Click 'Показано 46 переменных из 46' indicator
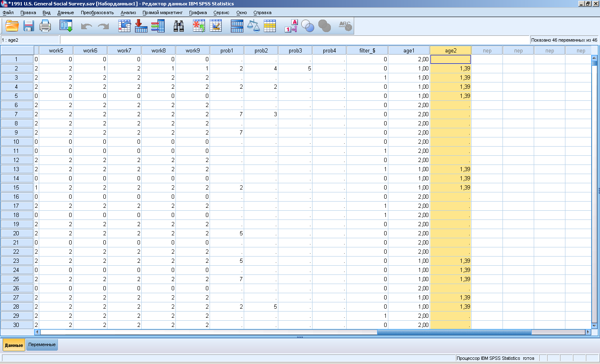 564,40
